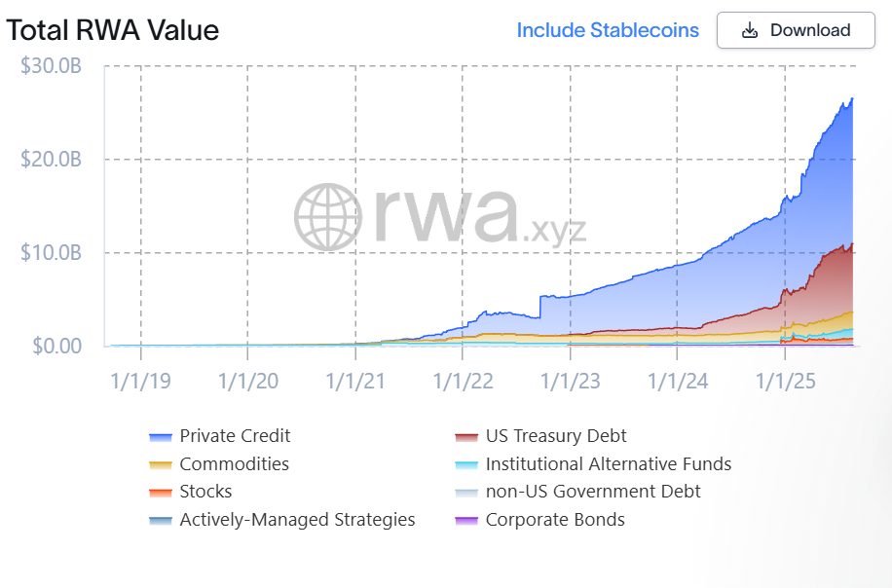
Task: Click the 1/1/22 x-axis date label
Action: (463, 381)
